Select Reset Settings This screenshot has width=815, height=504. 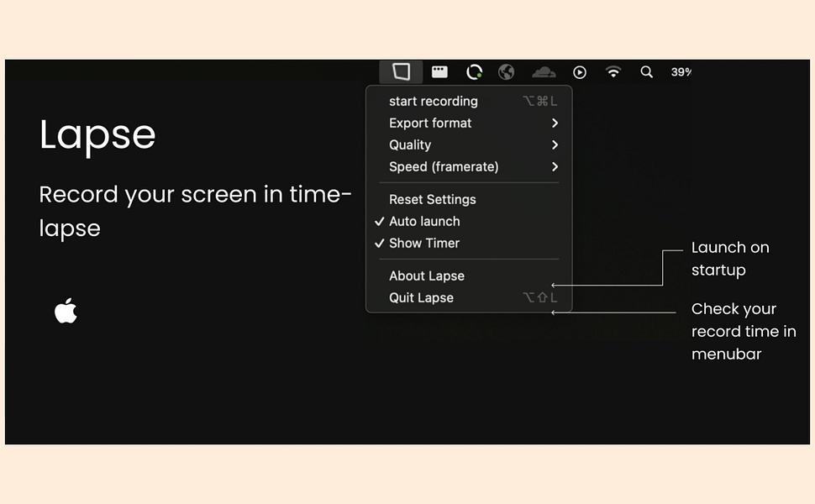point(469,200)
